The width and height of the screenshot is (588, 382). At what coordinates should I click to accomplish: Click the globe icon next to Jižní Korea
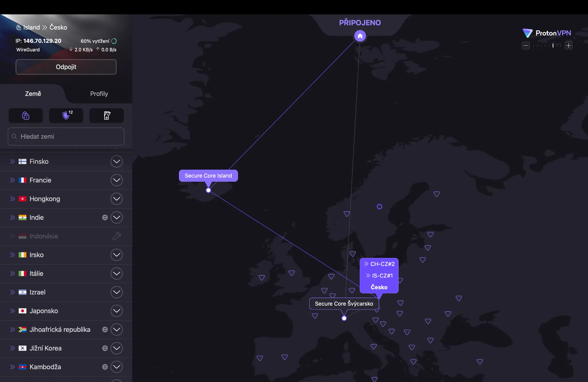coord(105,348)
